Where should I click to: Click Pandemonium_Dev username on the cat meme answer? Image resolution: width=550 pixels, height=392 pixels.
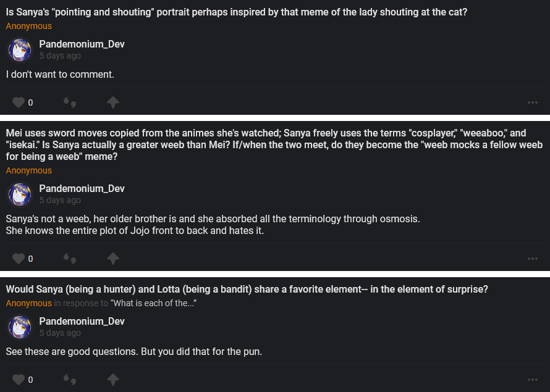click(82, 44)
